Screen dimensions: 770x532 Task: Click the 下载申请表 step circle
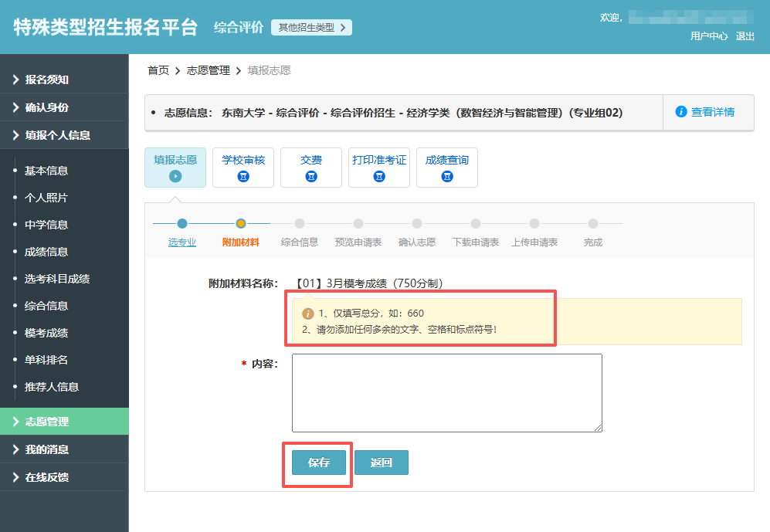[x=475, y=224]
